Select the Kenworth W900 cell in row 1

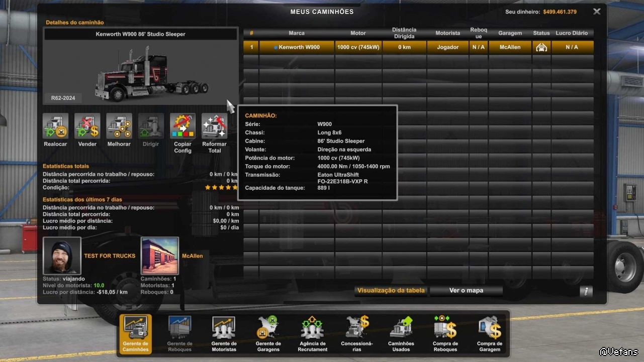pos(297,47)
